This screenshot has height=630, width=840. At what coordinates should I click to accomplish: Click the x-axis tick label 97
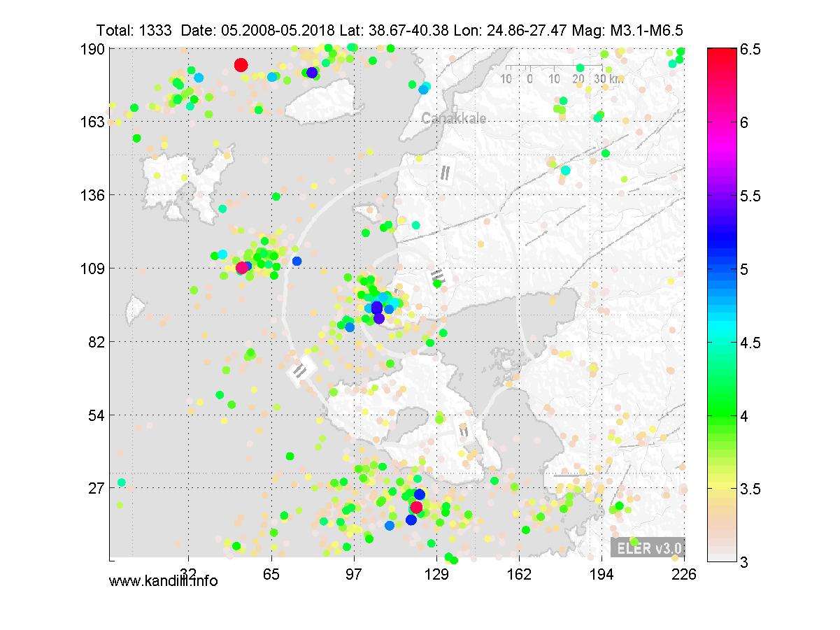tap(355, 573)
